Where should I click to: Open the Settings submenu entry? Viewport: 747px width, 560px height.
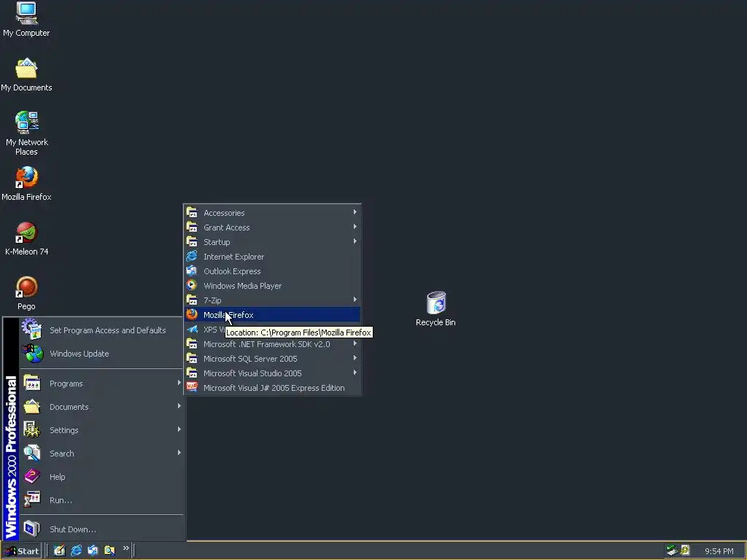click(101, 430)
